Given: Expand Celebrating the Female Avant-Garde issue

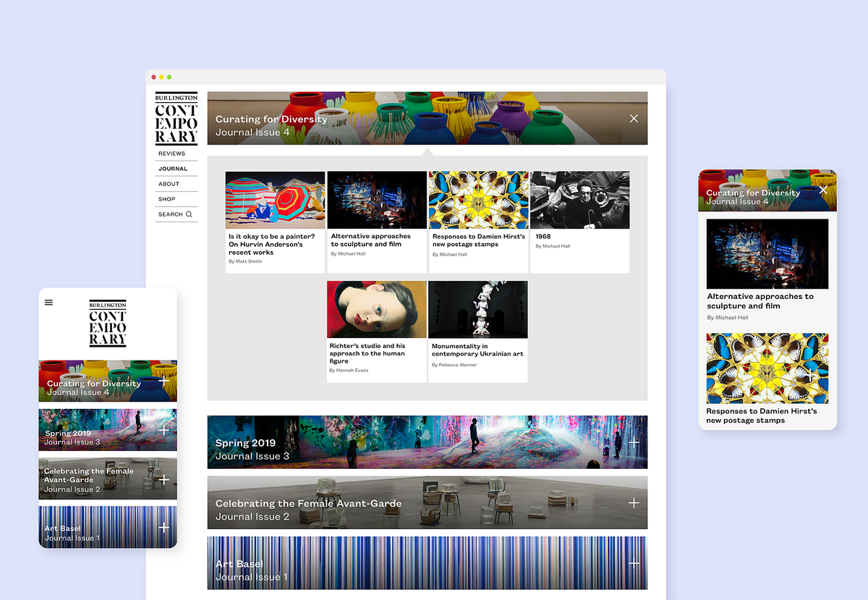Looking at the screenshot, I should pos(634,502).
